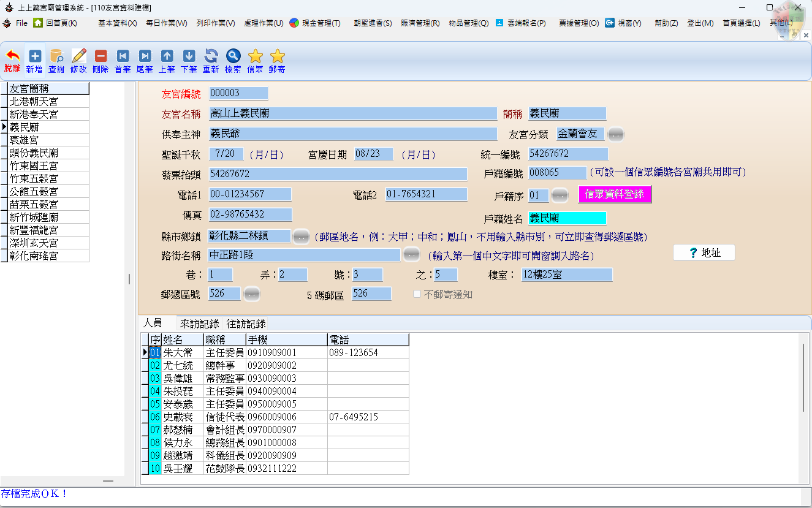Open the 路街名稱 lookup button
This screenshot has width=812, height=508.
tap(411, 254)
